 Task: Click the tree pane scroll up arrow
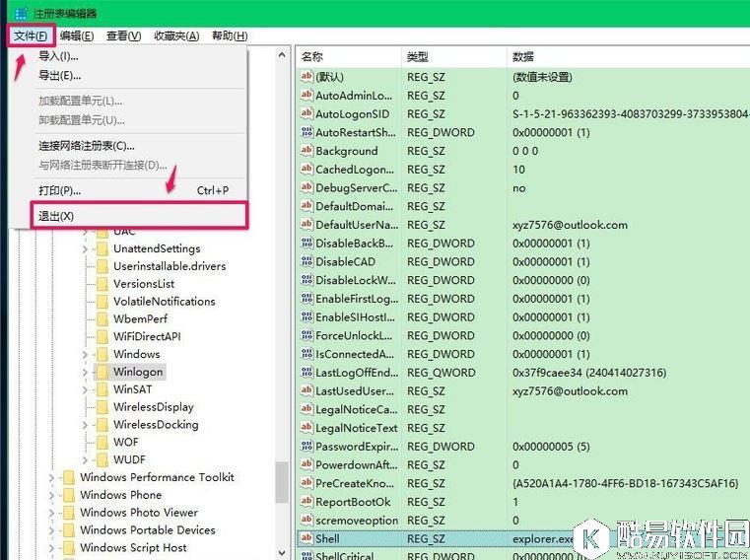[x=282, y=55]
